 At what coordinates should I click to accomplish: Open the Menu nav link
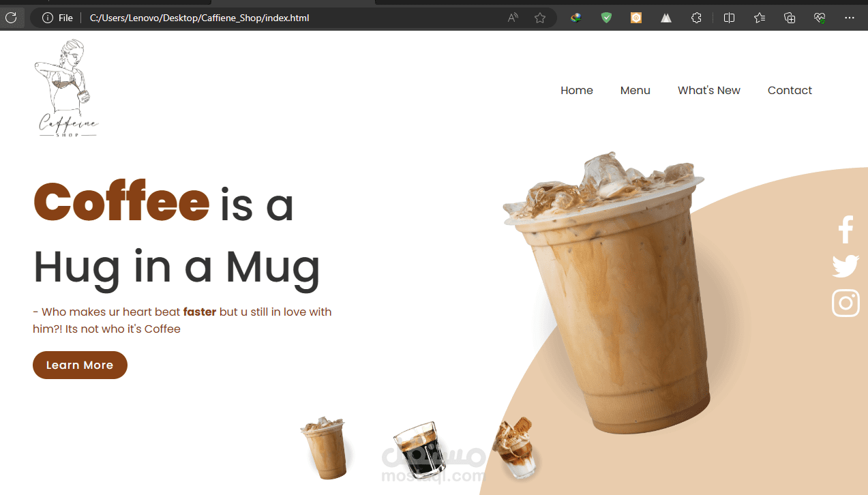635,90
